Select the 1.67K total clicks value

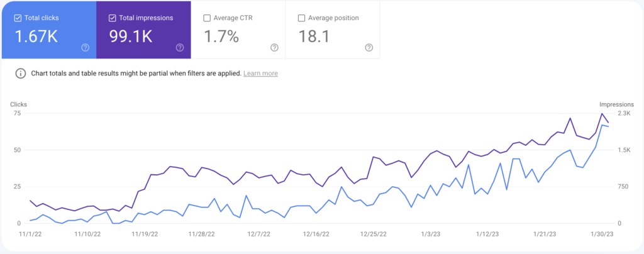tap(36, 36)
